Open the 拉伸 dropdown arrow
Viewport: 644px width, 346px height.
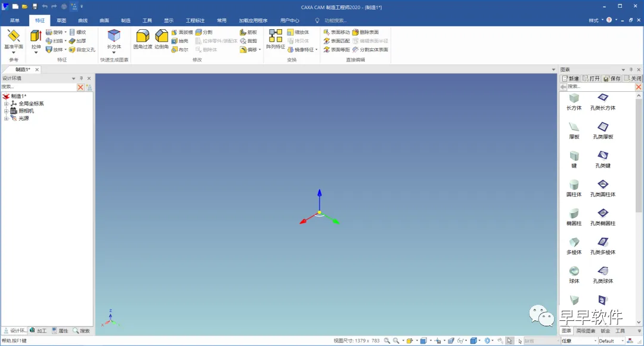(36, 52)
